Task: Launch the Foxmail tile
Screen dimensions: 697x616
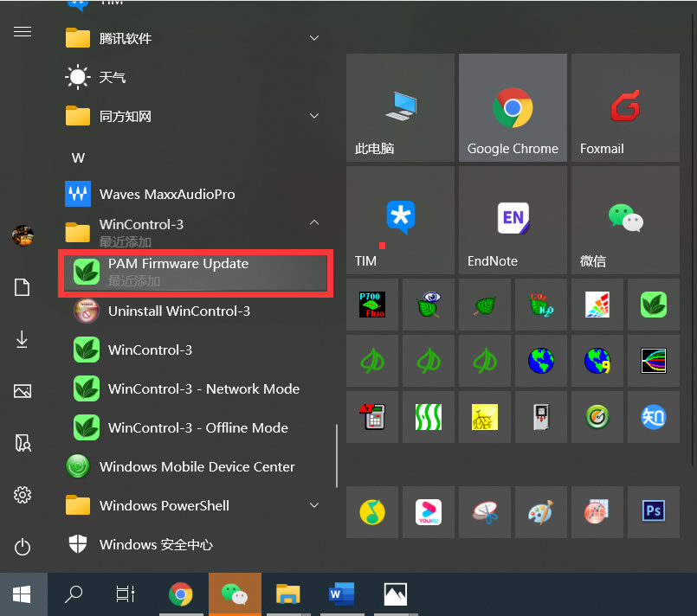Action: [625, 108]
